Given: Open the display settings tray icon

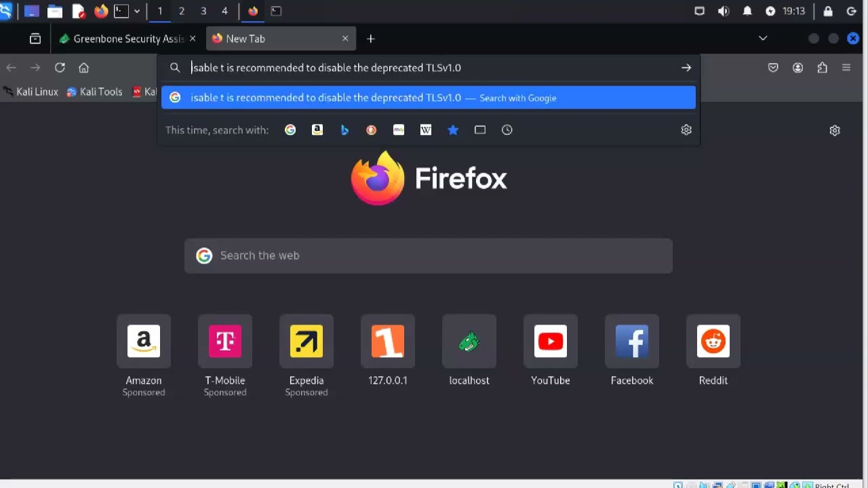Looking at the screenshot, I should [700, 11].
